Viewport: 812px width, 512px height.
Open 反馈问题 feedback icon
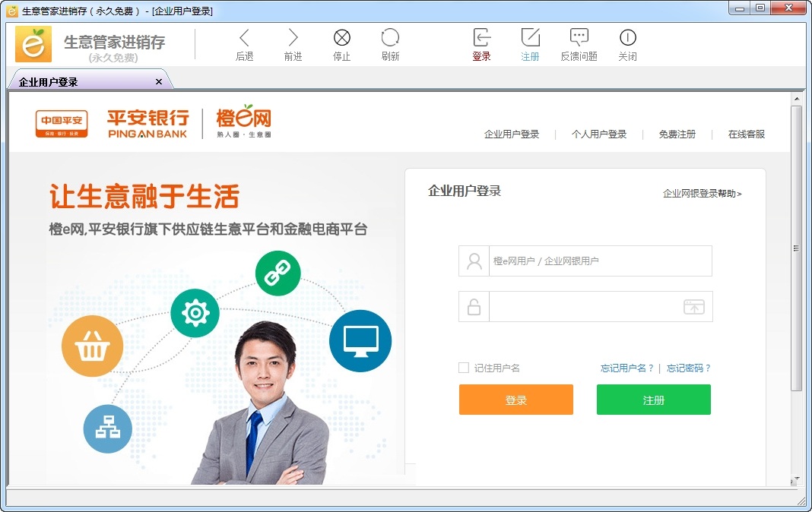click(579, 37)
